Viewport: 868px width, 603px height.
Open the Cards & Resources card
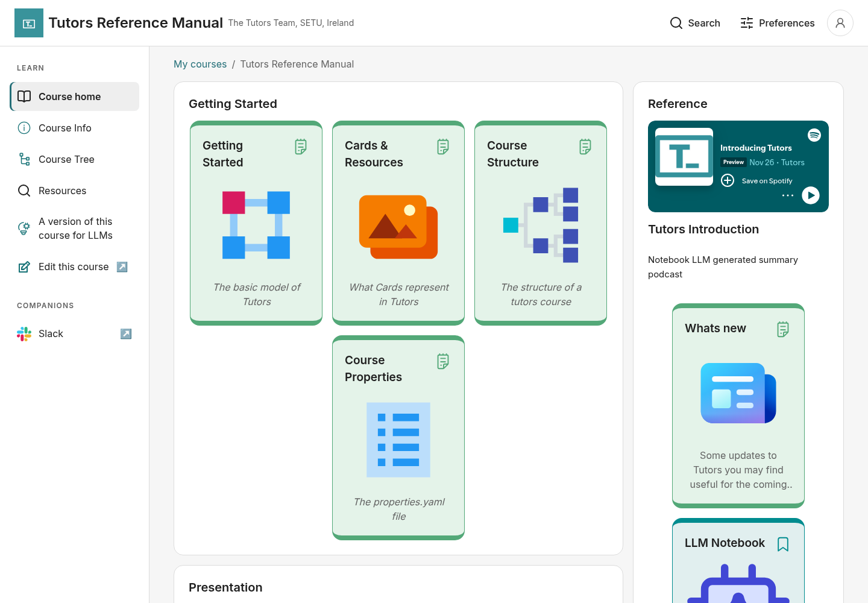click(x=398, y=223)
